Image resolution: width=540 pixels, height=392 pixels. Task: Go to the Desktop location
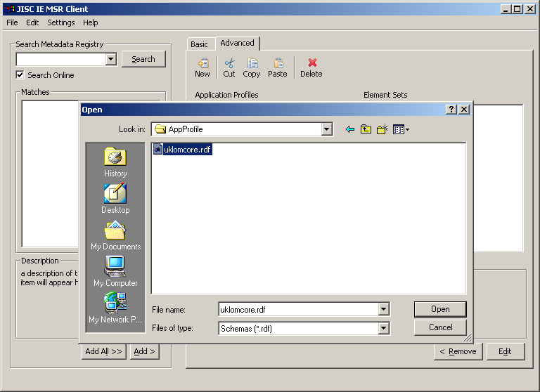pyautogui.click(x=115, y=199)
